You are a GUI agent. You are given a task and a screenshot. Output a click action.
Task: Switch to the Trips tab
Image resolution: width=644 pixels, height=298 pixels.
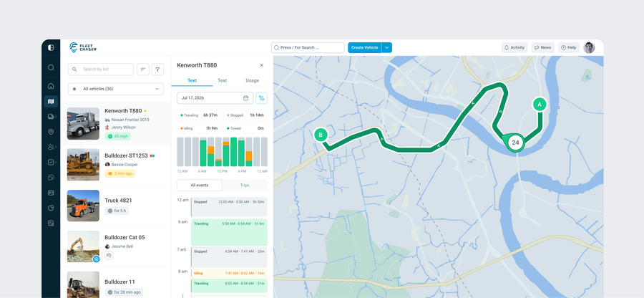[245, 186]
